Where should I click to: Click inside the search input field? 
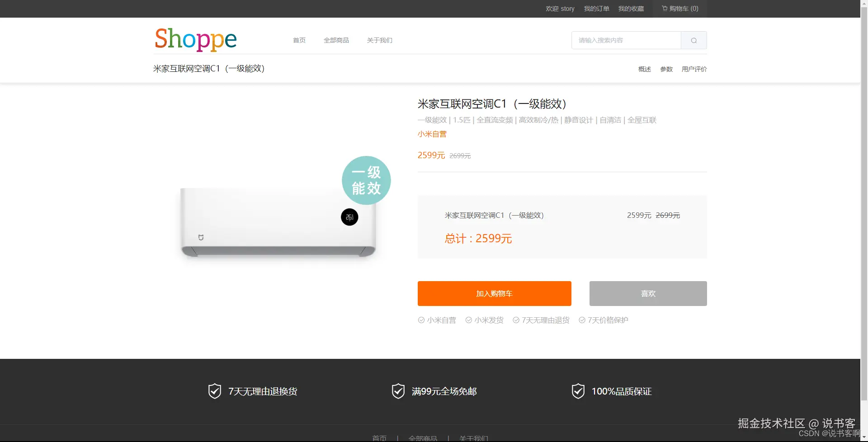[x=626, y=40]
